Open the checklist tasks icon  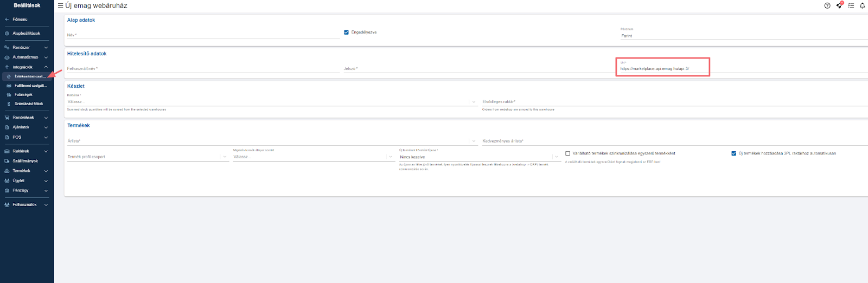(851, 6)
